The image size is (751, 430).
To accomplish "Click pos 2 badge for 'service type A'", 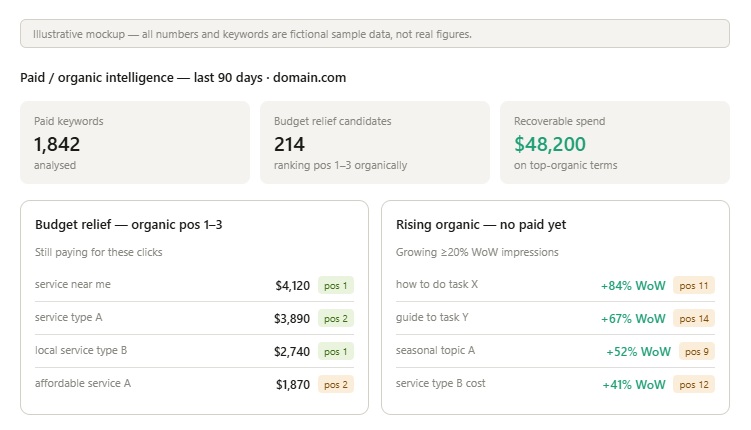I will [336, 318].
